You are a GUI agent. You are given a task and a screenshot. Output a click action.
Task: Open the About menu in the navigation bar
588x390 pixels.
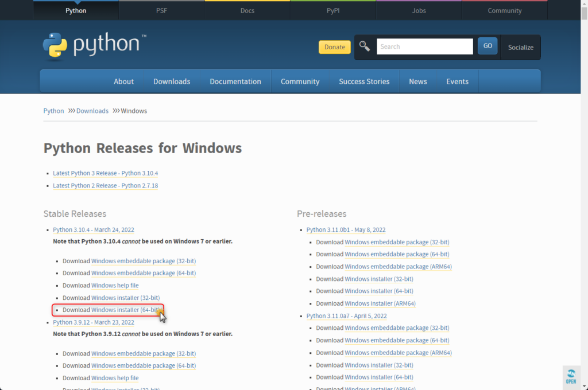[124, 81]
